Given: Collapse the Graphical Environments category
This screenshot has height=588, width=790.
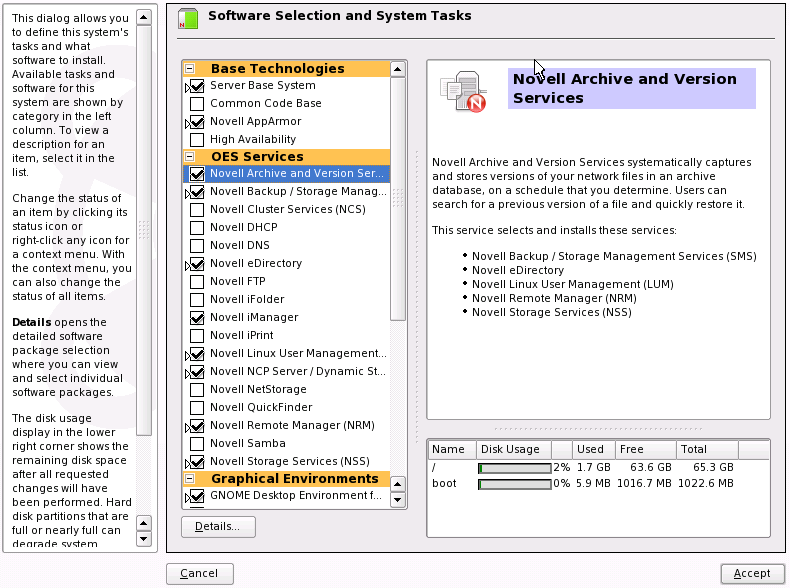Looking at the screenshot, I should point(190,479).
